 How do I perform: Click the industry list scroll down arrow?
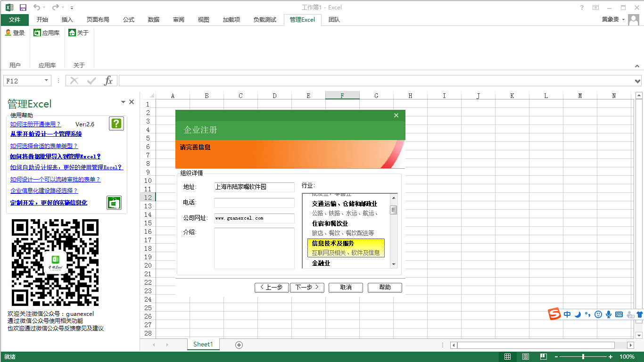pos(394,265)
